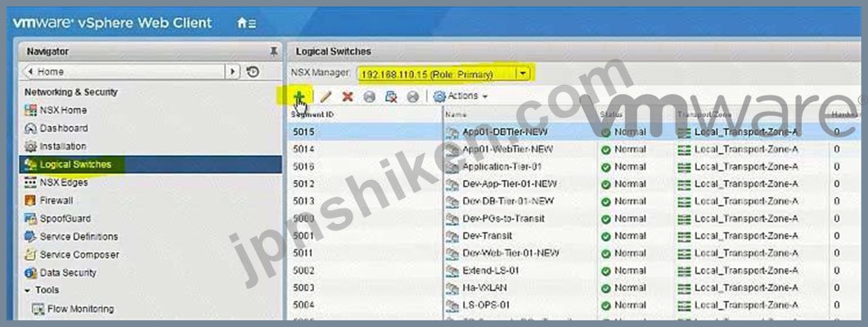Select row LS-OPS-01

pyautogui.click(x=573, y=305)
